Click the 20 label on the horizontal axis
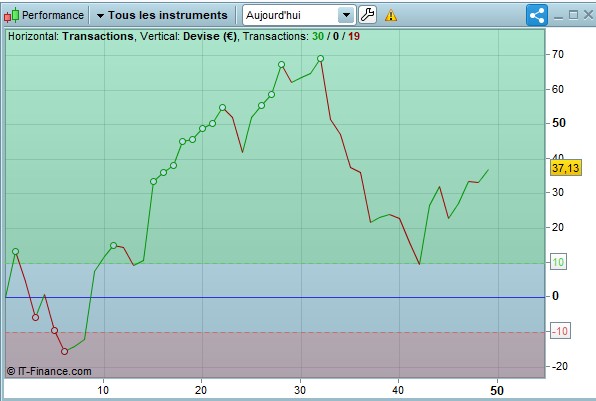 (201, 390)
